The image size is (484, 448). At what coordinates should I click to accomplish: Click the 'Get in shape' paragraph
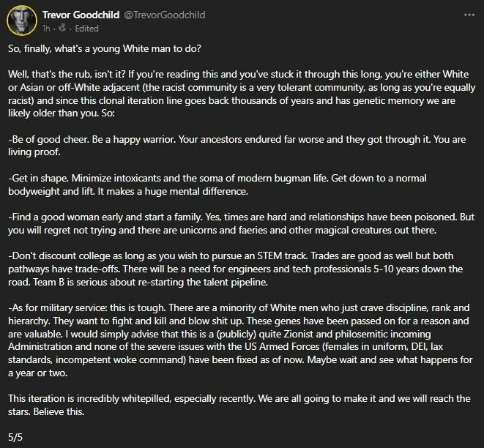pyautogui.click(x=217, y=184)
